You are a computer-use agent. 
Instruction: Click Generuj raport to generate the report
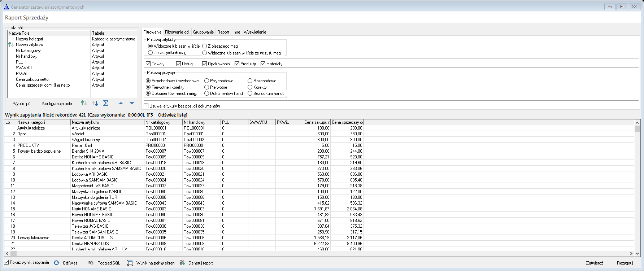pyautogui.click(x=196, y=263)
